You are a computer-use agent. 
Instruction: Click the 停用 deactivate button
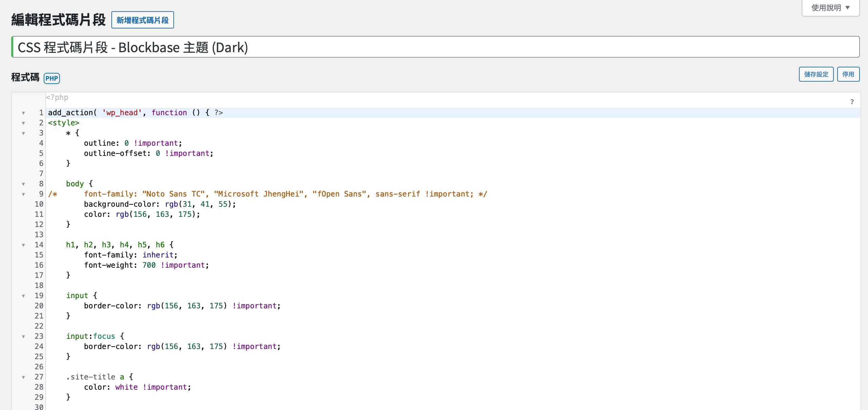coord(848,74)
